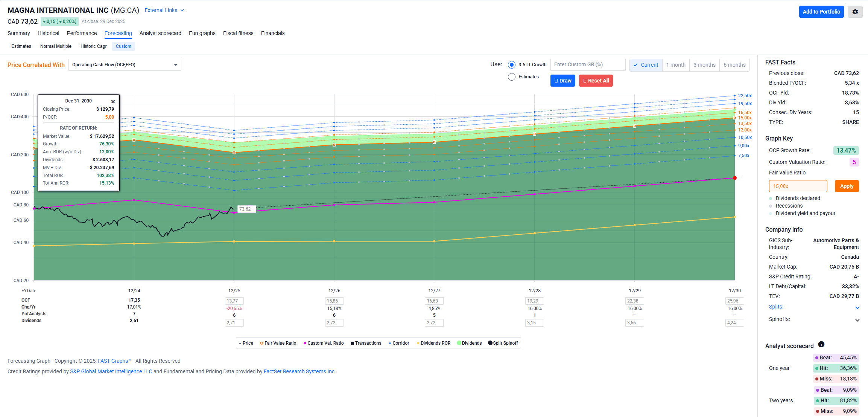Toggle Dividends POR legend marker

coord(418,343)
